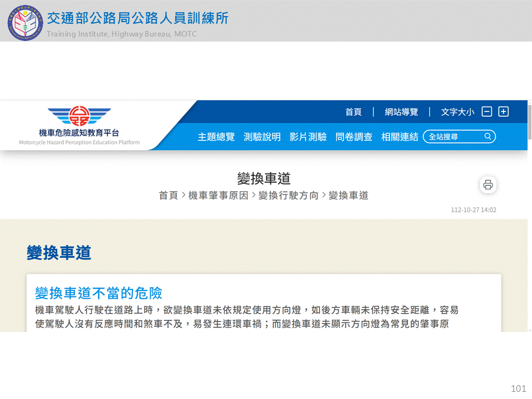Focus the 全站搜尋 search input field
Screen dimensions: 532x399
pos(453,137)
